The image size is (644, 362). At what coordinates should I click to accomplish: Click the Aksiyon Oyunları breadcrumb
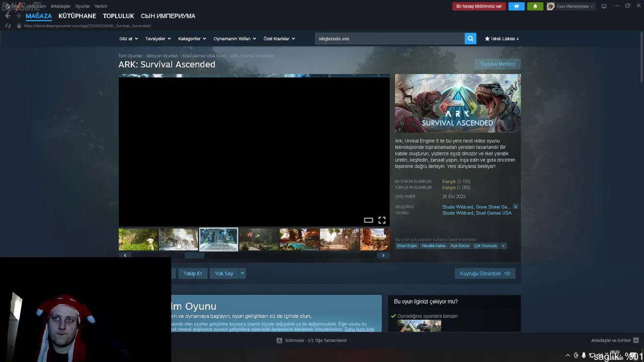coord(162,56)
